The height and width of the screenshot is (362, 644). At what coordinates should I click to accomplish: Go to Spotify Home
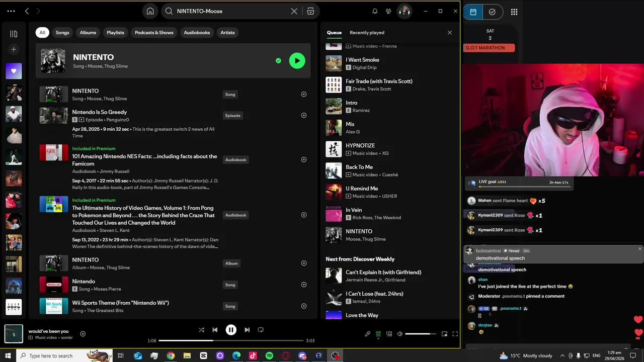click(150, 11)
